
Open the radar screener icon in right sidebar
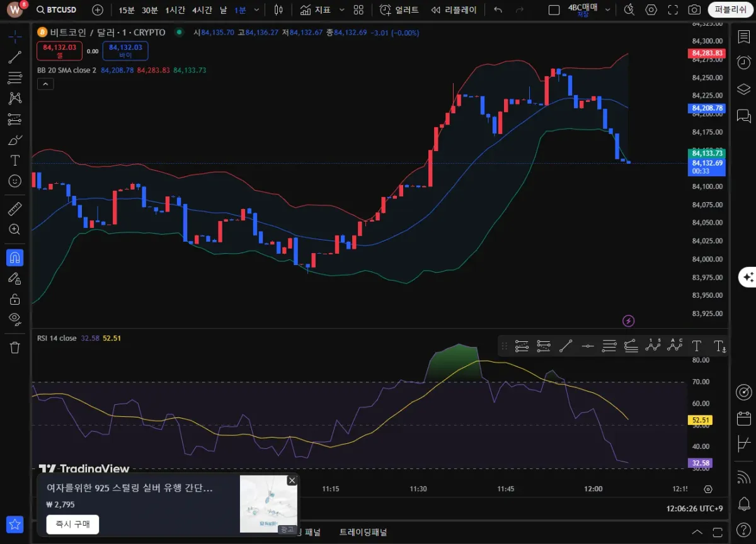click(x=744, y=392)
